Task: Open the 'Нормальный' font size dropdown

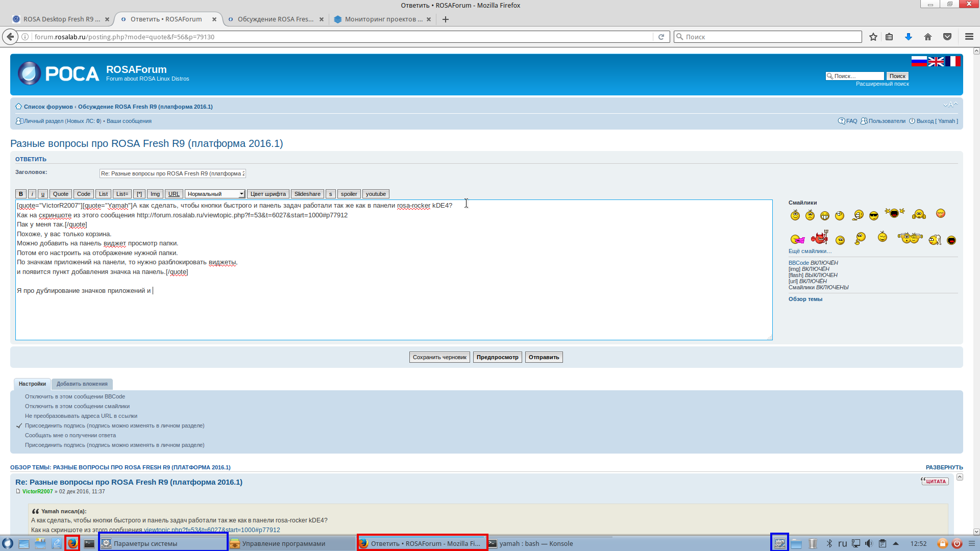Action: pyautogui.click(x=215, y=194)
